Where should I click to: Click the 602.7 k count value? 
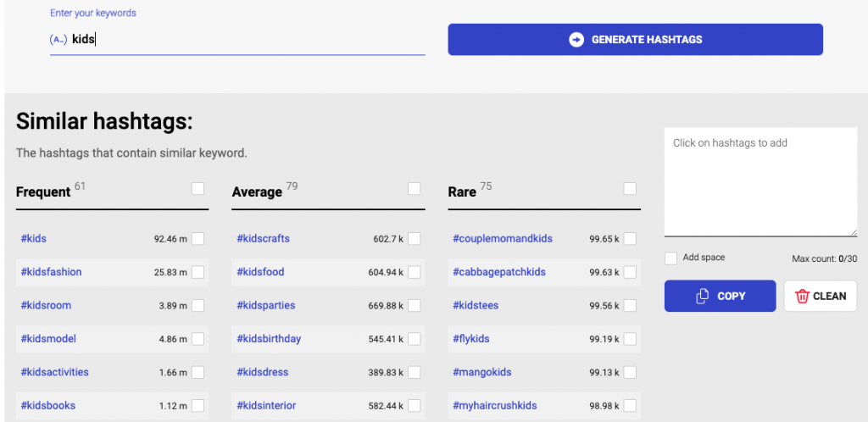pos(388,240)
